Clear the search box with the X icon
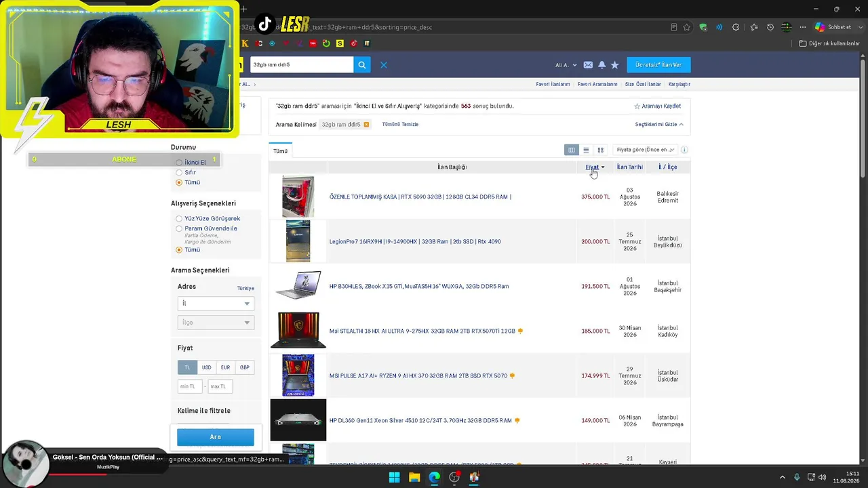This screenshot has height=488, width=868. 384,65
